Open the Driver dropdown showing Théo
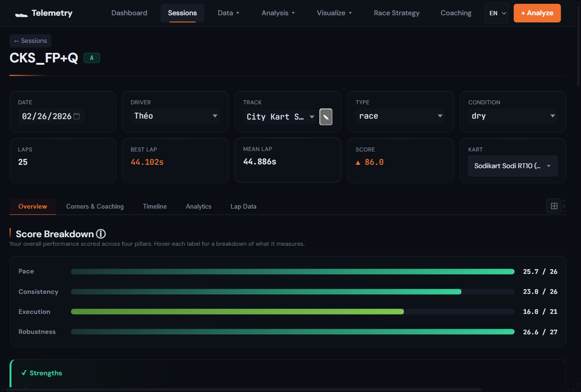This screenshot has width=581, height=392. (175, 116)
